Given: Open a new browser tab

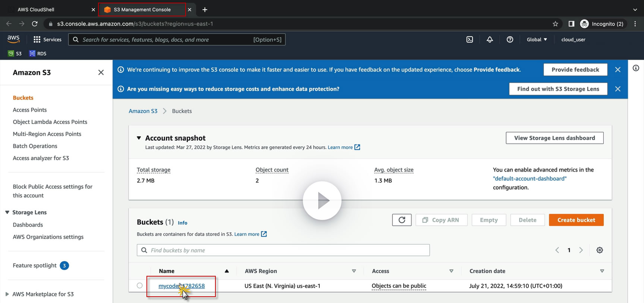Looking at the screenshot, I should point(205,10).
